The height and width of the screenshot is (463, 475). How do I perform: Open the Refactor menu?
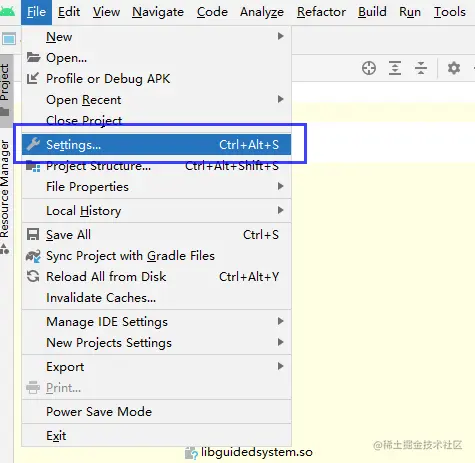click(x=321, y=12)
